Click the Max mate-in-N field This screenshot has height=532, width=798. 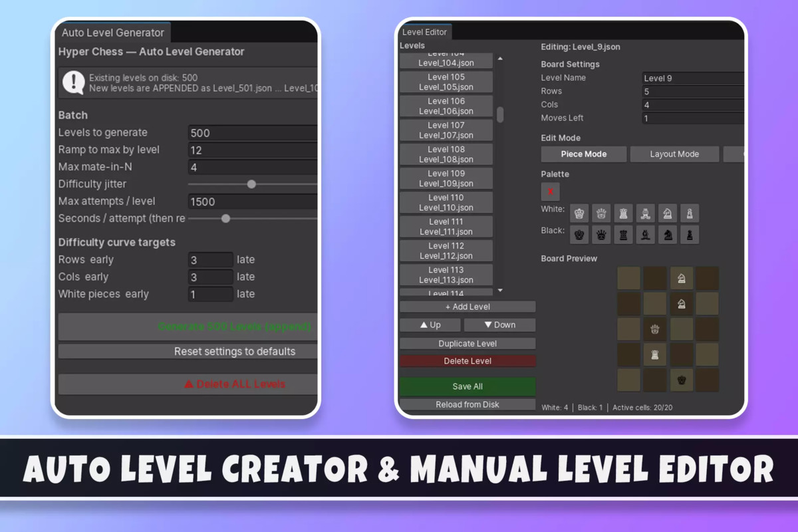click(x=253, y=168)
